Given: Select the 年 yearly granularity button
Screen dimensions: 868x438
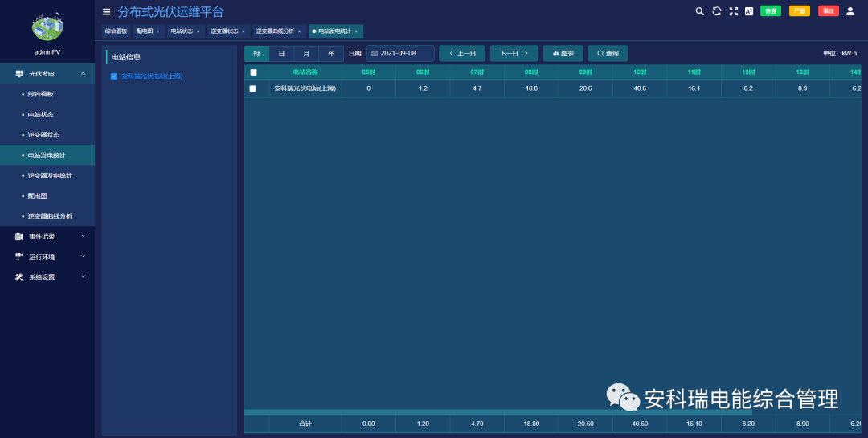Looking at the screenshot, I should (x=331, y=54).
